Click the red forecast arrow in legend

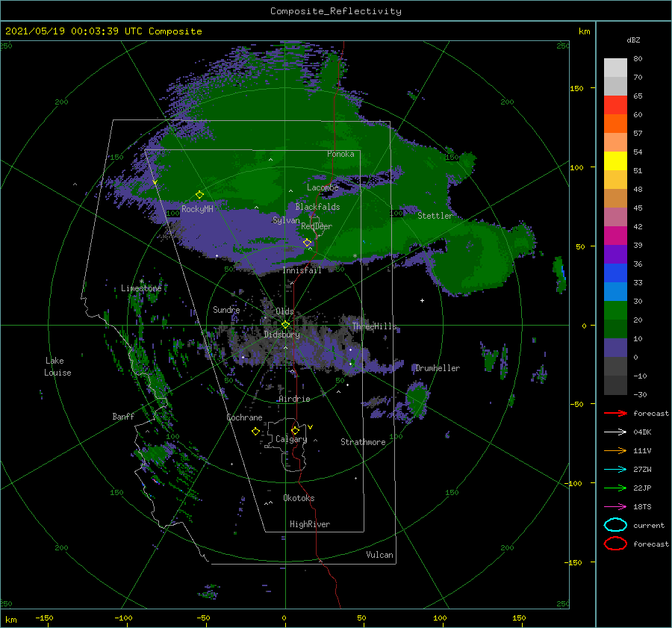pyautogui.click(x=615, y=413)
